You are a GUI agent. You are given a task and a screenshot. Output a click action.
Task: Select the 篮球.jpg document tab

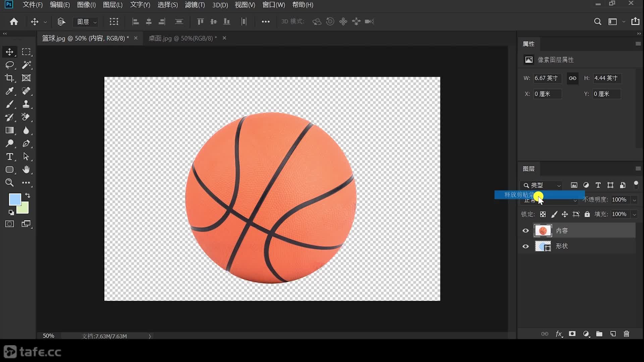tap(85, 38)
